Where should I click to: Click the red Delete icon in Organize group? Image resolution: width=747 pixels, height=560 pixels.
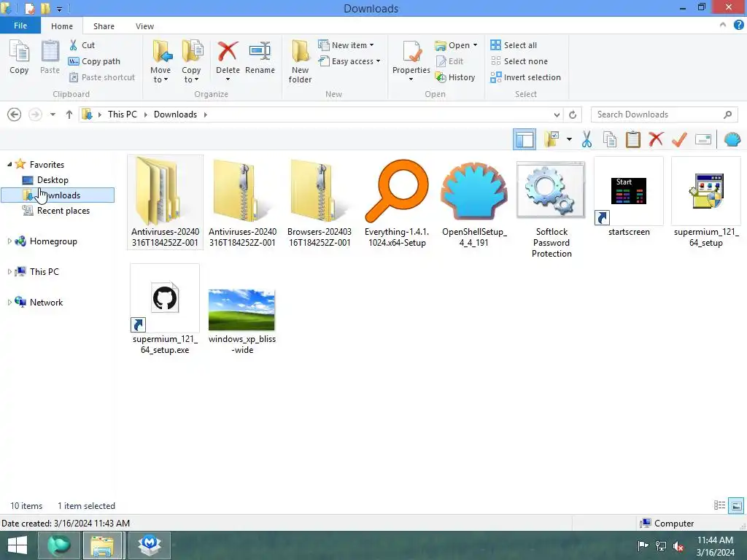(x=228, y=52)
